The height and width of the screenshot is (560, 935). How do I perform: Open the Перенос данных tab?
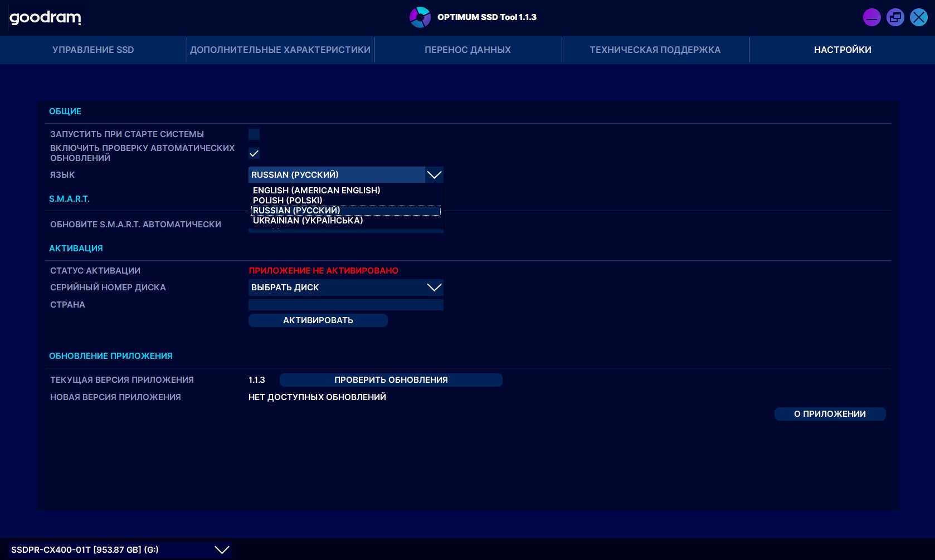pos(467,50)
